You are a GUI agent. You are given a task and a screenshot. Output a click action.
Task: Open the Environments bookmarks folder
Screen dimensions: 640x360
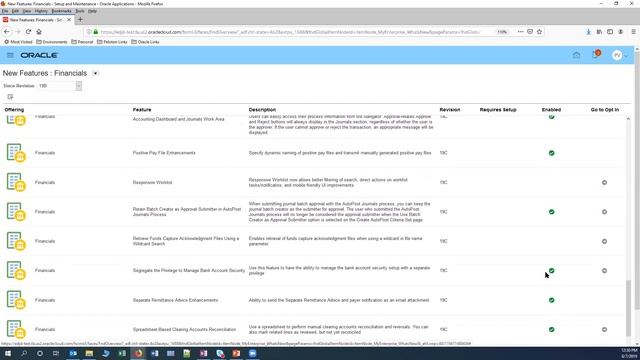52,42
